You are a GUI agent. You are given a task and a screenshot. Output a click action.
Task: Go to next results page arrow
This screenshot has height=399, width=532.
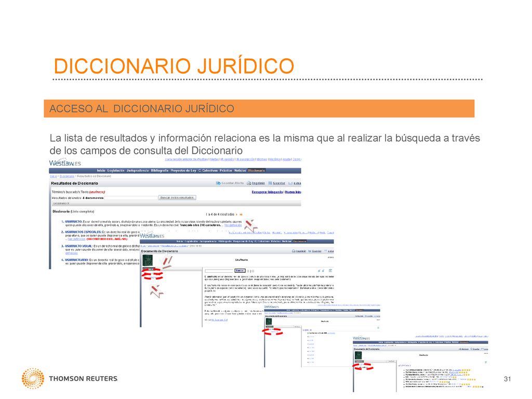(x=237, y=215)
